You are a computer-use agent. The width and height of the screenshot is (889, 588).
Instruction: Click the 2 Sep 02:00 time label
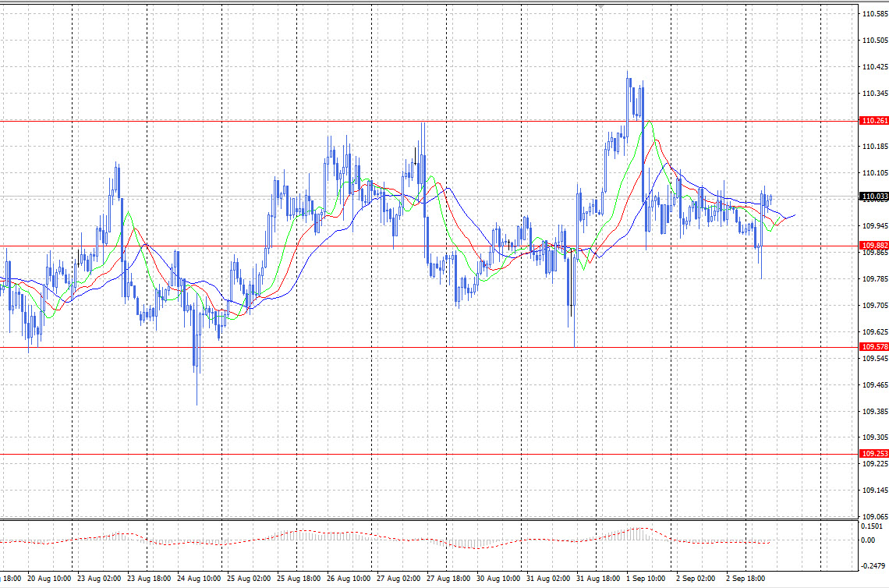(x=696, y=579)
